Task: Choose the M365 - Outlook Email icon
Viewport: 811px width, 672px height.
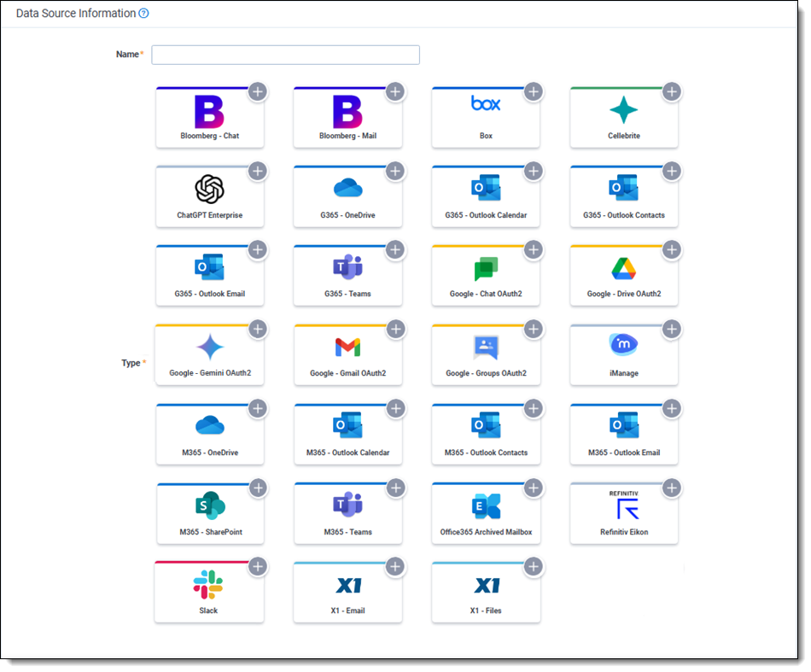Action: click(x=624, y=425)
